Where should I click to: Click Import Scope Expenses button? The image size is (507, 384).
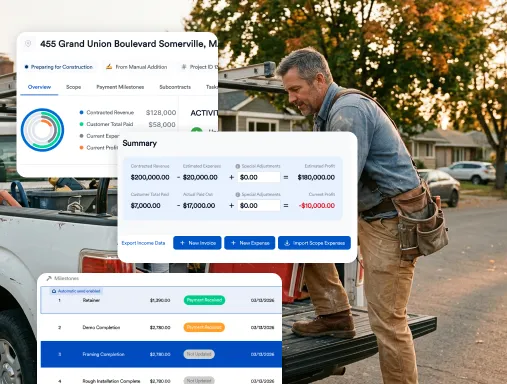click(x=314, y=243)
